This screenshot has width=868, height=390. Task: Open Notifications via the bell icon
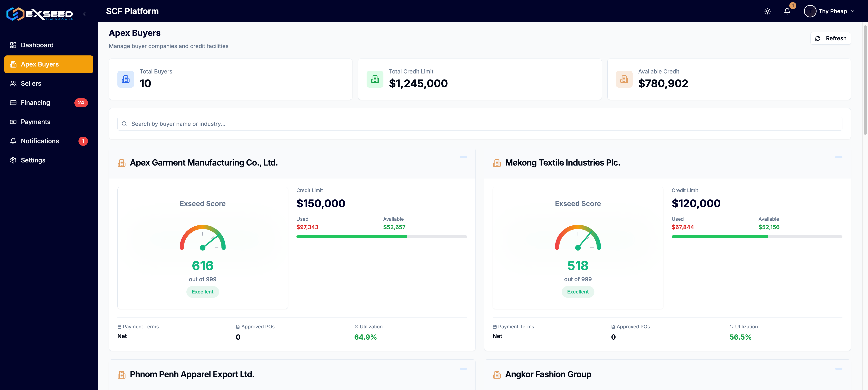coord(13,141)
